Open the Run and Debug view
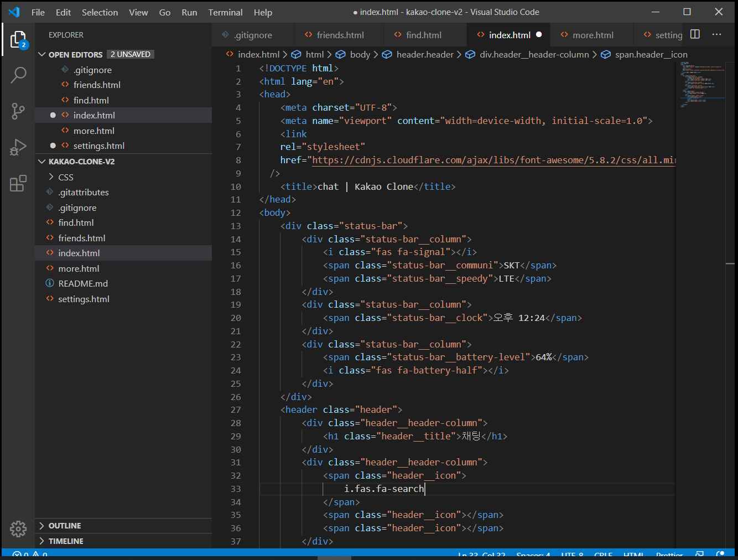Image resolution: width=738 pixels, height=560 pixels. coord(18,147)
